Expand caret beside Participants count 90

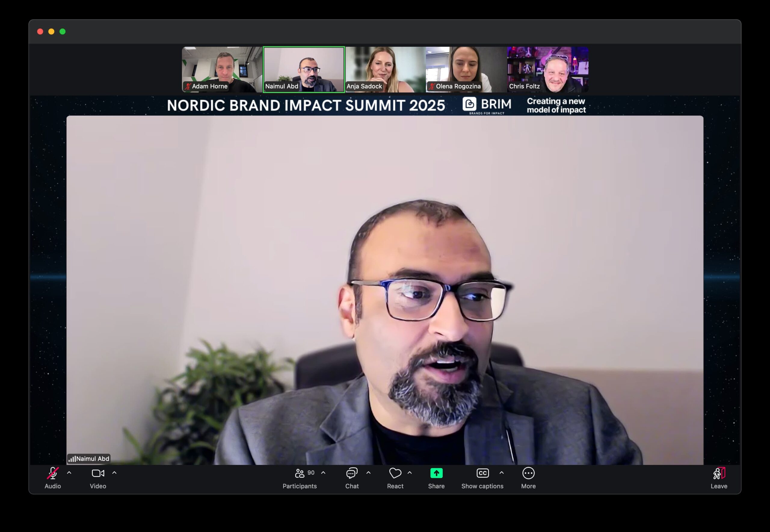coord(323,473)
